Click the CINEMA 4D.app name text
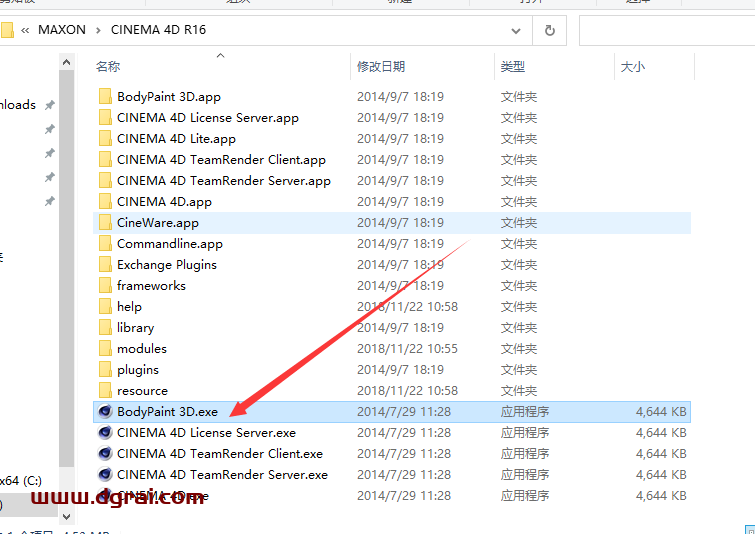Viewport: 755px width, 534px height. click(164, 202)
